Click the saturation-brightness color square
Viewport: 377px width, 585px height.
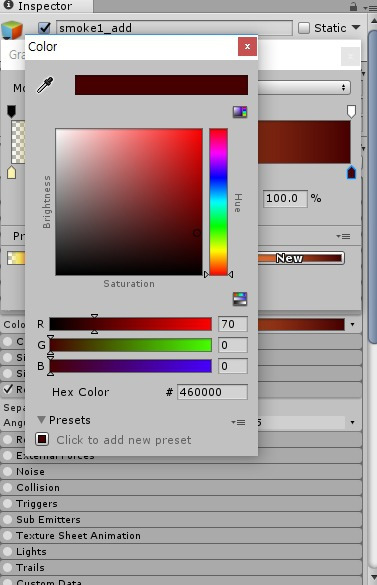point(129,202)
